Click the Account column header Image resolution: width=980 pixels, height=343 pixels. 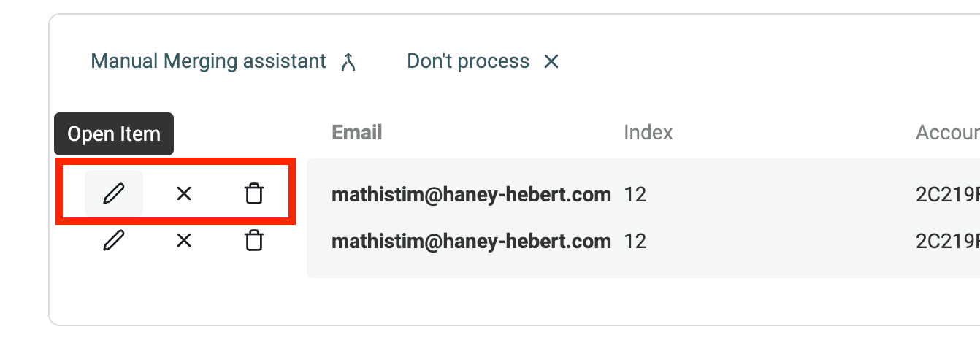(x=947, y=132)
